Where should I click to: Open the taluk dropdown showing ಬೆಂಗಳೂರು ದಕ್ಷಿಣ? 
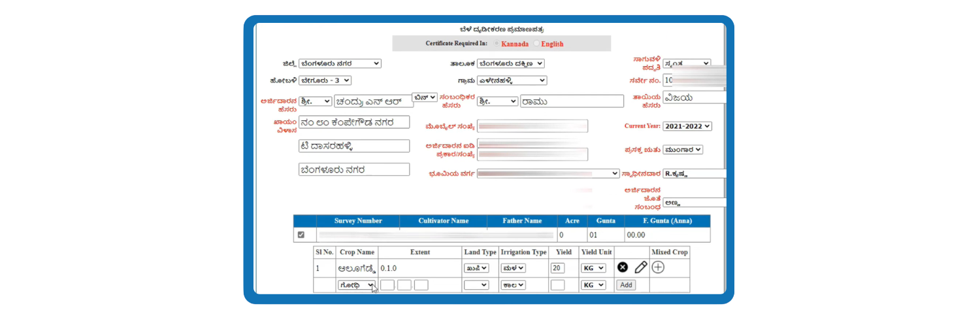(510, 63)
